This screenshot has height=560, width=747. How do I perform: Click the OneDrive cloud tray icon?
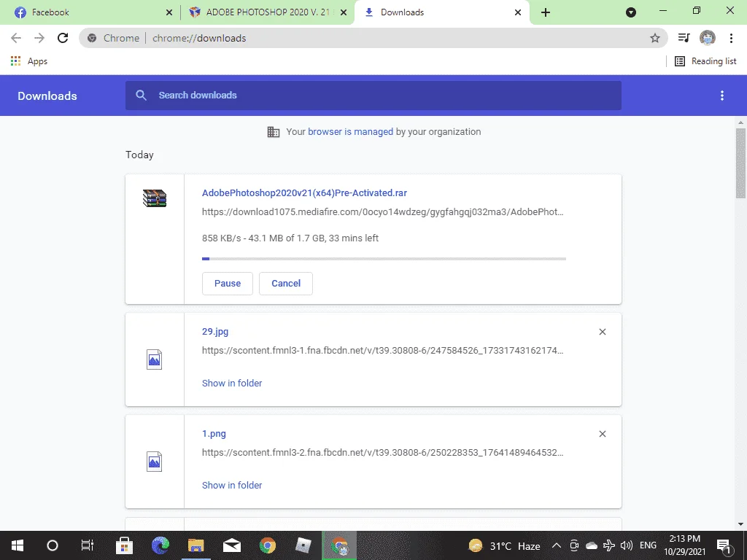coord(592,545)
